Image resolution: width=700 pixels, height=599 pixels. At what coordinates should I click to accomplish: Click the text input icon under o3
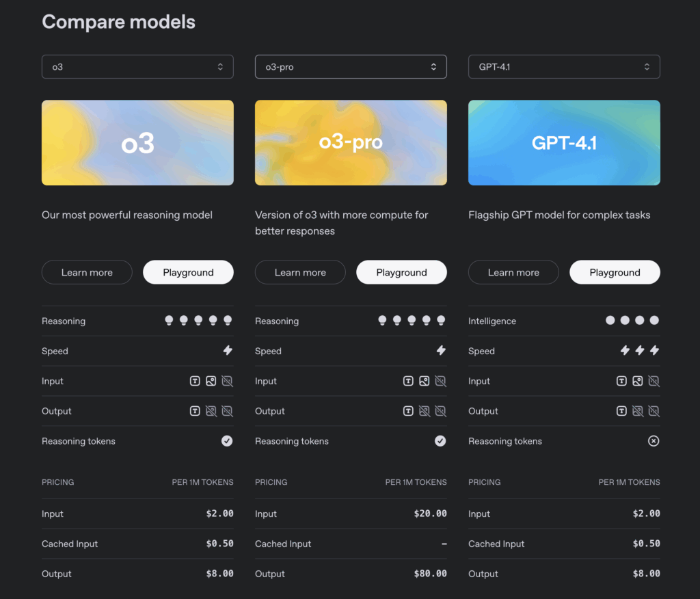(x=195, y=381)
